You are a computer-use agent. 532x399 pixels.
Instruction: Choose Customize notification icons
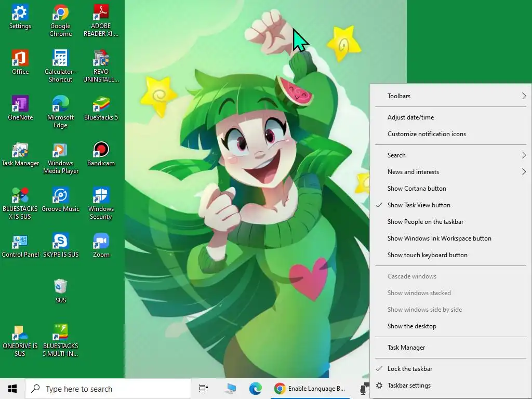450,134
